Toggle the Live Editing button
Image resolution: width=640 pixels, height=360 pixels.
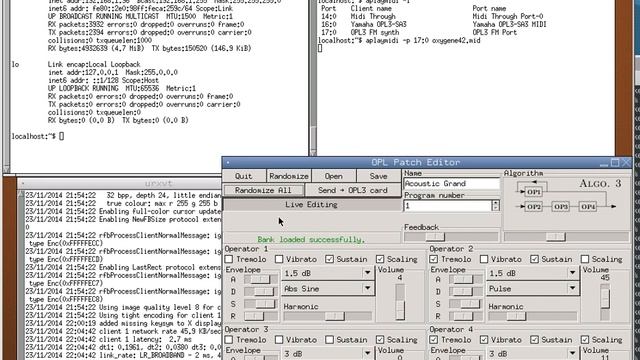[x=311, y=204]
